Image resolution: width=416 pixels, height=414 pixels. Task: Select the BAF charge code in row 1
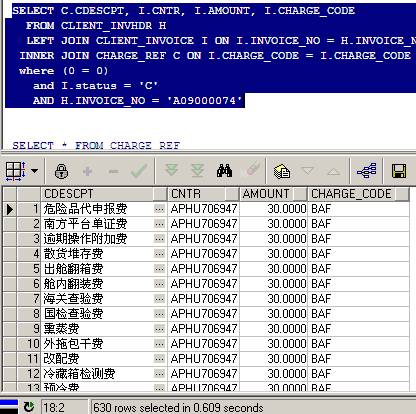[359, 209]
